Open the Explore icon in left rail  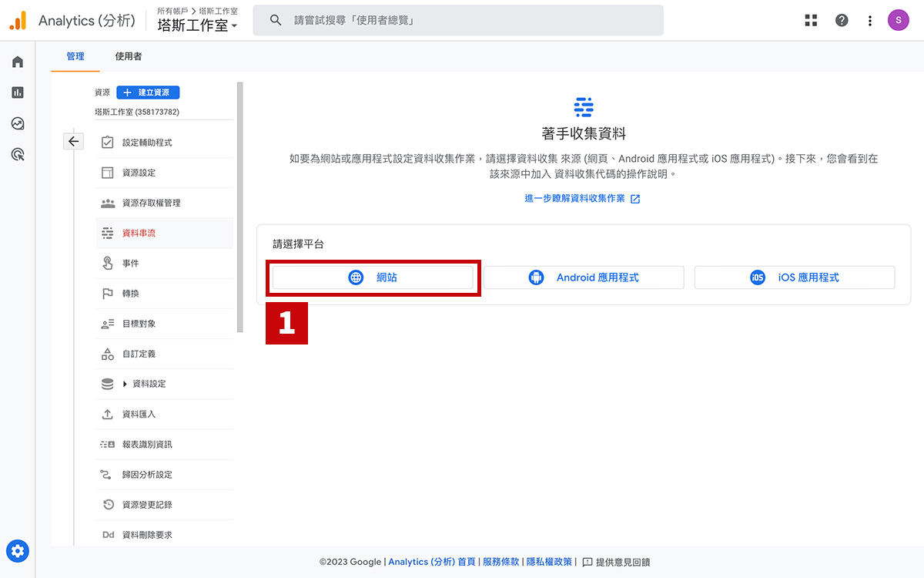[18, 123]
